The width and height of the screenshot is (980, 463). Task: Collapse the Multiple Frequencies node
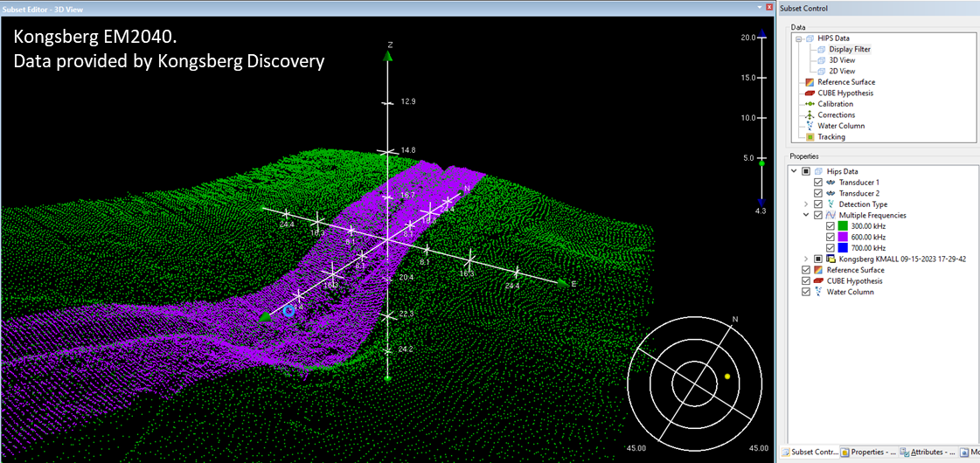pos(806,215)
